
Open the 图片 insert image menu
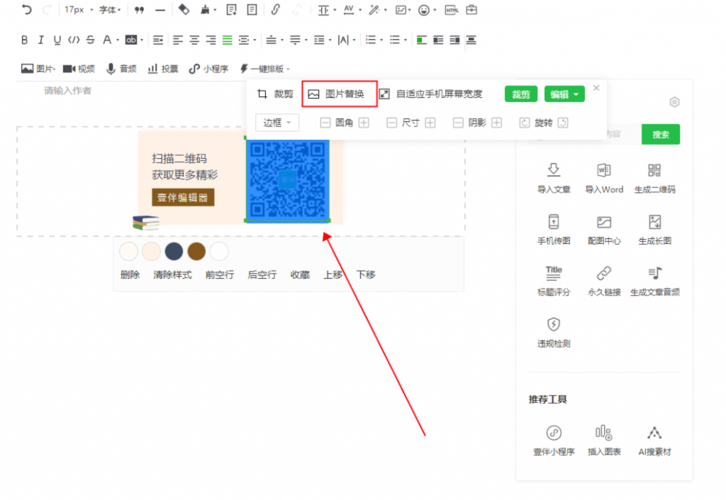[x=38, y=69]
